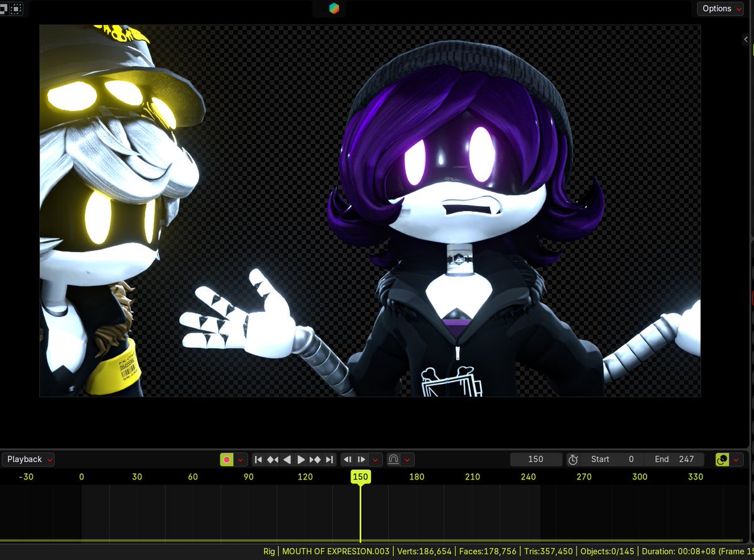Click frame 270 label on timeline ruler
The width and height of the screenshot is (754, 560).
pos(584,477)
